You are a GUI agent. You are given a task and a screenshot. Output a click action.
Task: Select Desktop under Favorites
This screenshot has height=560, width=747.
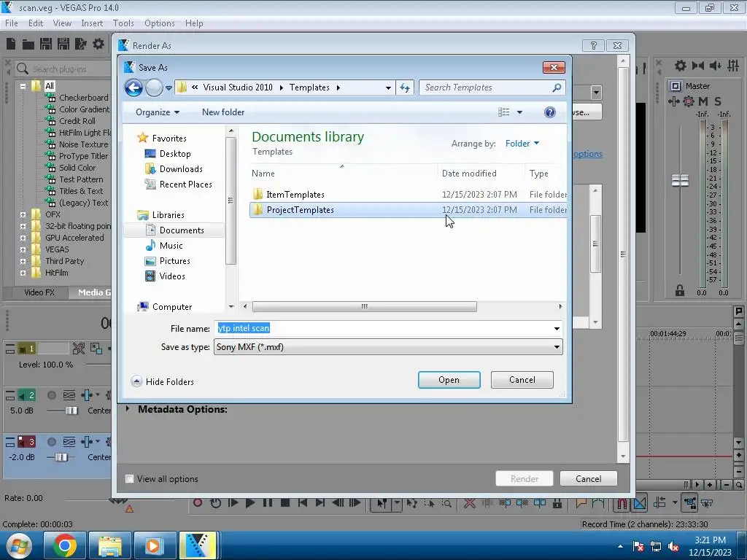(x=175, y=154)
